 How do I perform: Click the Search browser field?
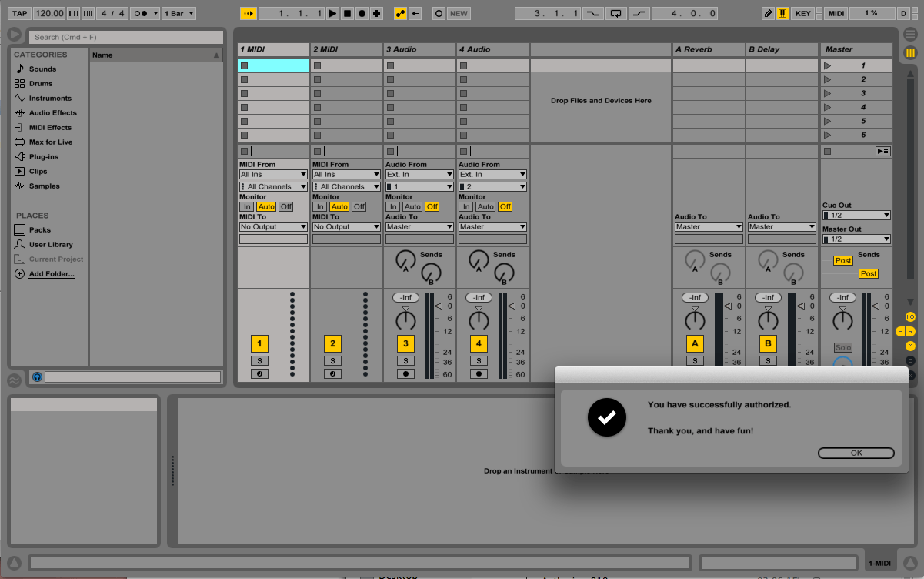point(126,37)
